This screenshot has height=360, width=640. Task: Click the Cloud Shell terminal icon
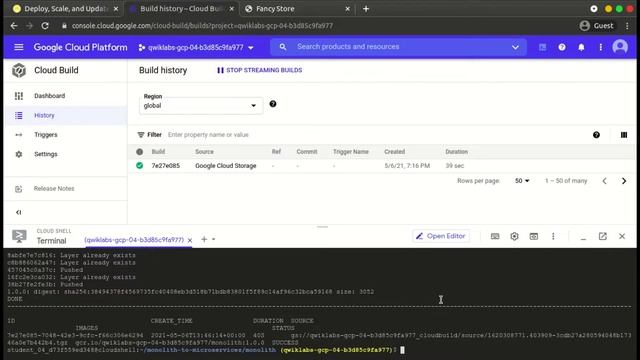[x=19, y=236]
